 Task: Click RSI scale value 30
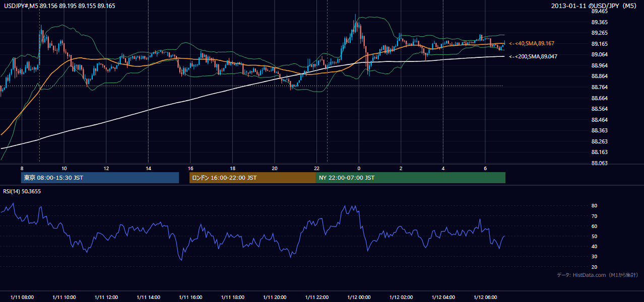[594, 257]
